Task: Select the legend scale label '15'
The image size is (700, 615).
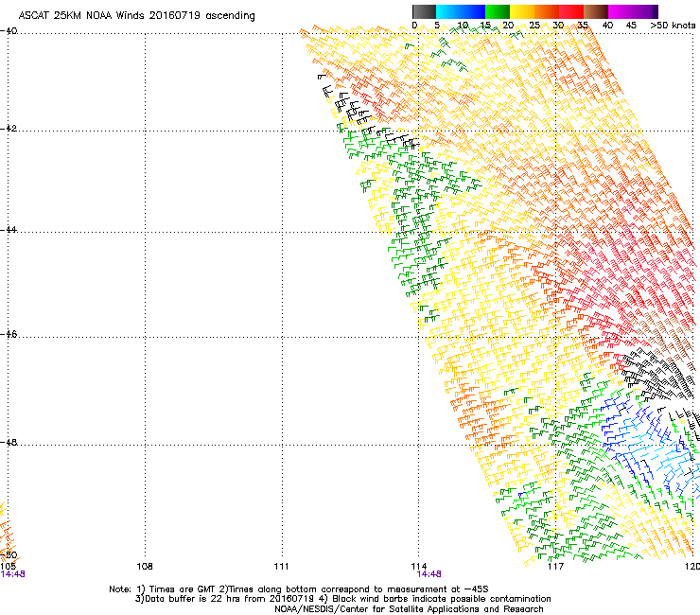Action: click(x=485, y=26)
